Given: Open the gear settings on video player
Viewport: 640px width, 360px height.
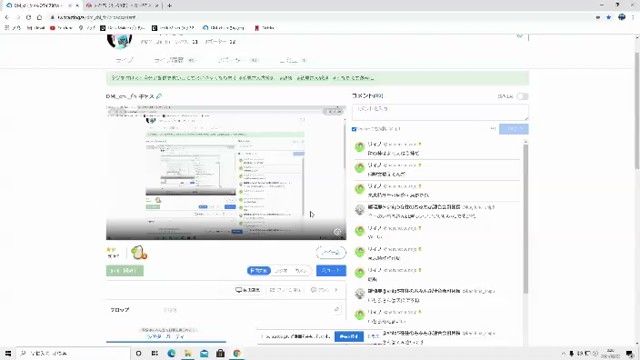Looking at the screenshot, I should [x=337, y=232].
